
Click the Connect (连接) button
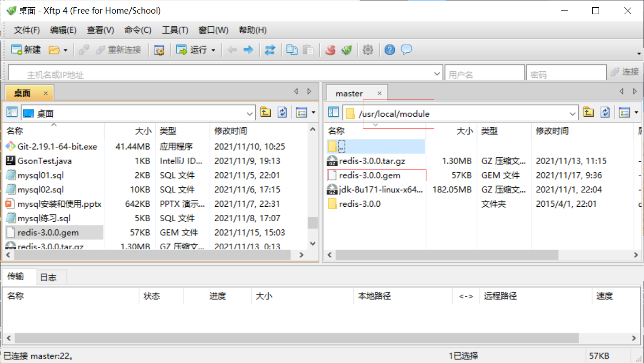click(x=625, y=72)
